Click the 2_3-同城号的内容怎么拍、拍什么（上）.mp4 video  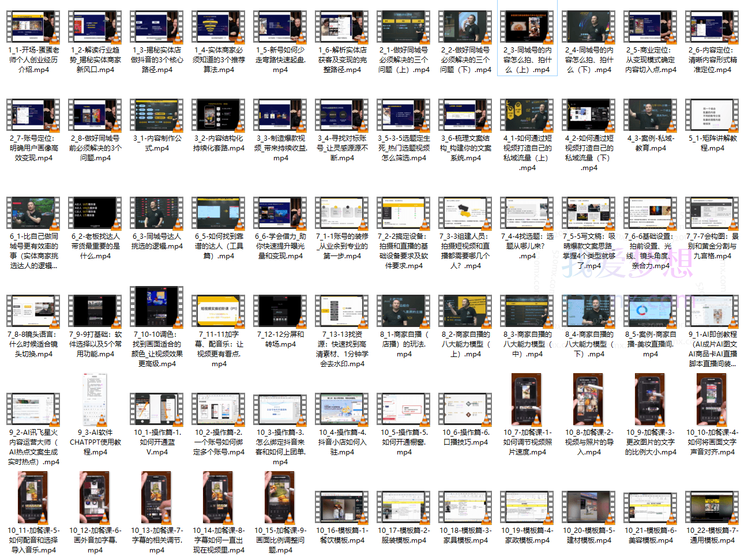(527, 27)
